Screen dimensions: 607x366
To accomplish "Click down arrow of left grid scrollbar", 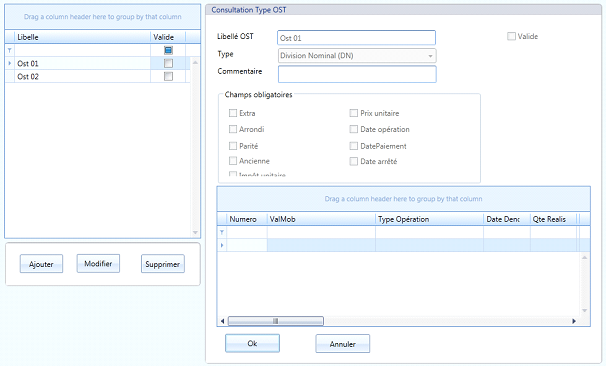I will (x=195, y=232).
